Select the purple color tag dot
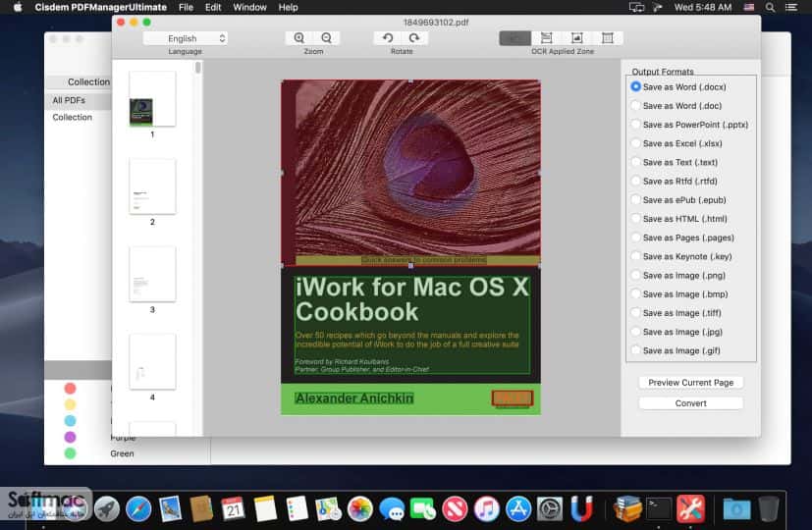Screen dimensions: 812x530 tap(70, 437)
